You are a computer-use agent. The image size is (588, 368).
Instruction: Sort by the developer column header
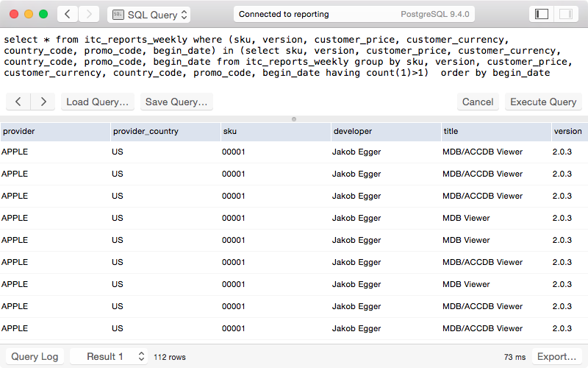[386, 132]
